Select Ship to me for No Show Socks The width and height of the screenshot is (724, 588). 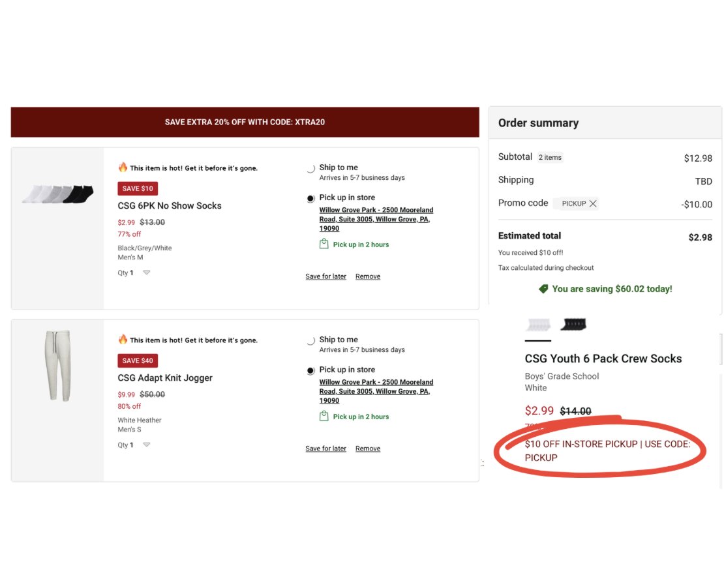tap(310, 168)
